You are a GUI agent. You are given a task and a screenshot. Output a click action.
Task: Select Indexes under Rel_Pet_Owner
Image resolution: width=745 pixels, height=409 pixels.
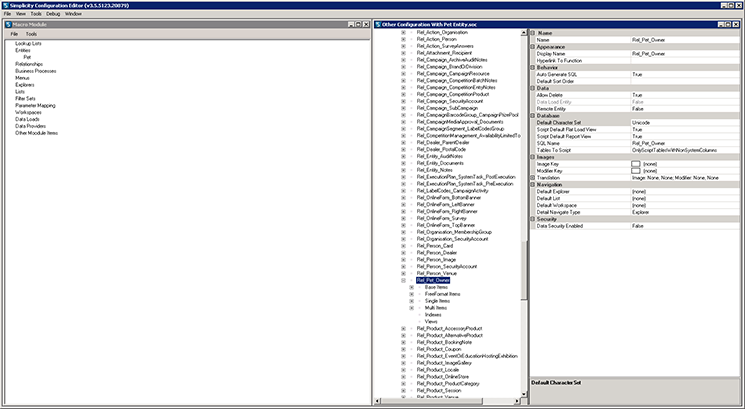coord(433,315)
